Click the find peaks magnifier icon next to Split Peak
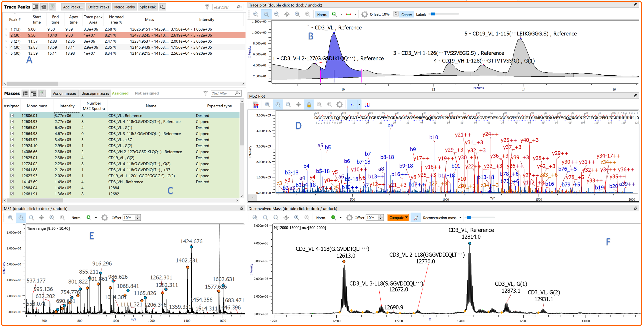 (162, 7)
